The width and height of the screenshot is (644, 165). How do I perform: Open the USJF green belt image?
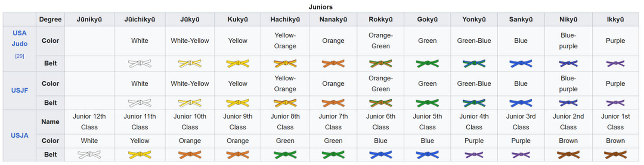point(427,103)
